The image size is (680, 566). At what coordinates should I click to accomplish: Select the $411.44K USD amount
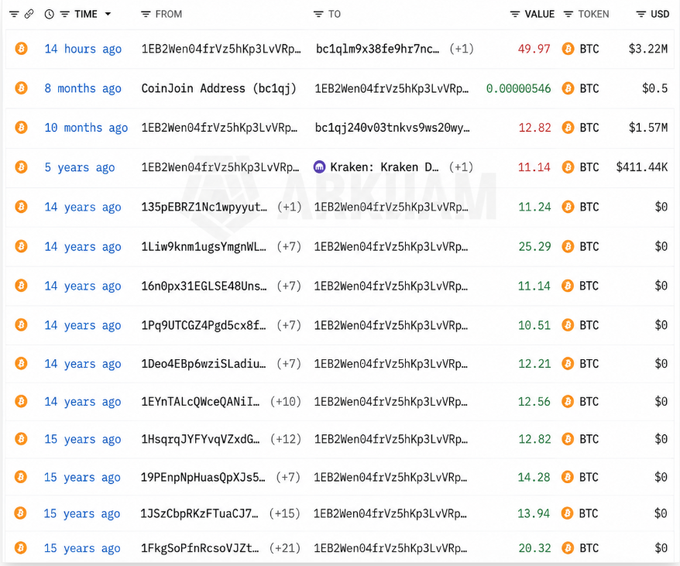[642, 167]
